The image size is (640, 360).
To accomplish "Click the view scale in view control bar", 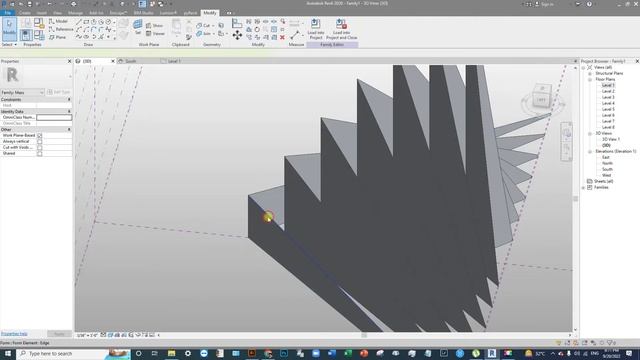I will coord(87,335).
